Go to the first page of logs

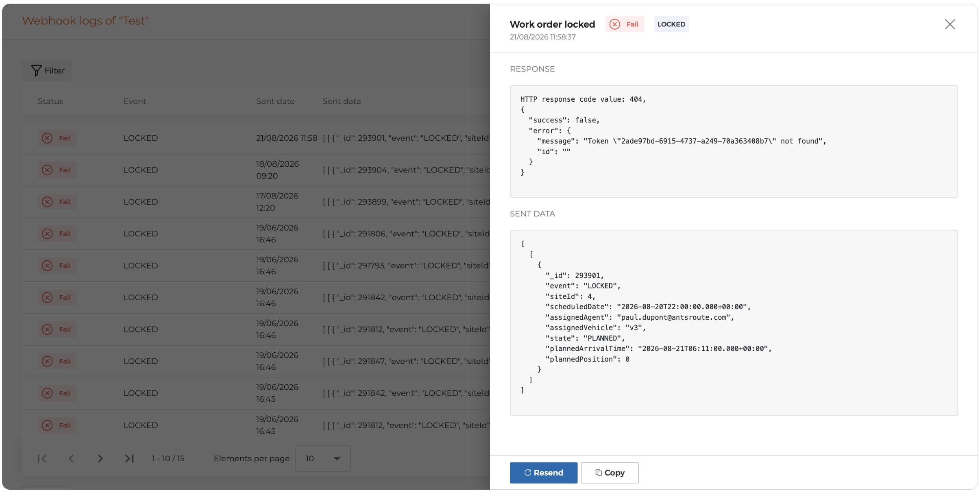[x=42, y=458]
